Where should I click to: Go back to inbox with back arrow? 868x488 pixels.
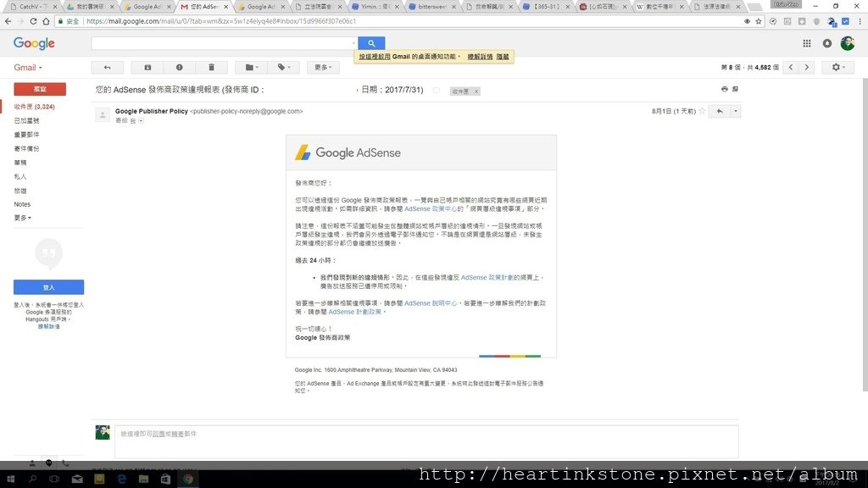coord(107,68)
